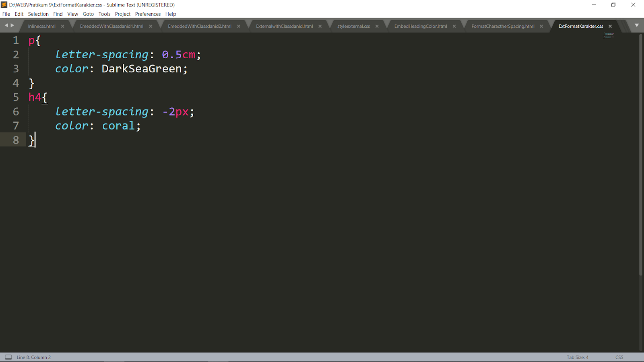Click the Line 8, Column 2 indicator
This screenshot has width=644, height=362.
pos(33,357)
